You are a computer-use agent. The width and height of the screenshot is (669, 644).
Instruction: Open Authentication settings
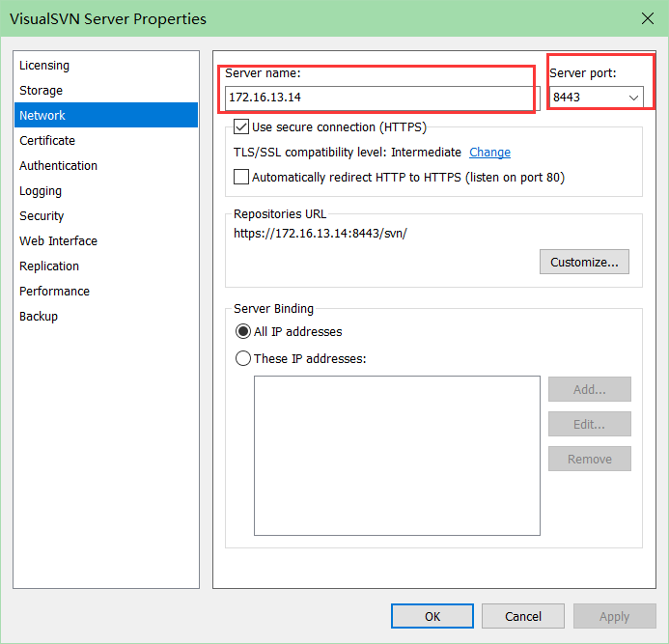point(106,166)
